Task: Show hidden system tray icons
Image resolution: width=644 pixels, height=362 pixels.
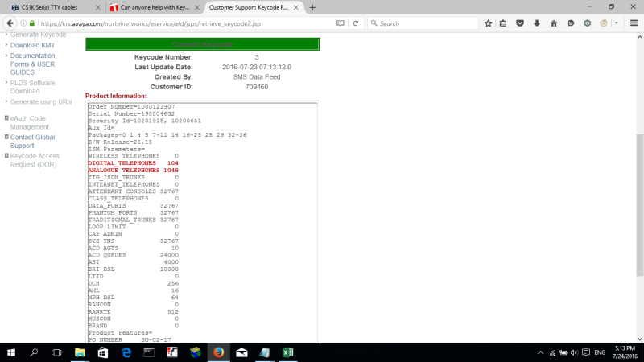Action: click(540, 352)
